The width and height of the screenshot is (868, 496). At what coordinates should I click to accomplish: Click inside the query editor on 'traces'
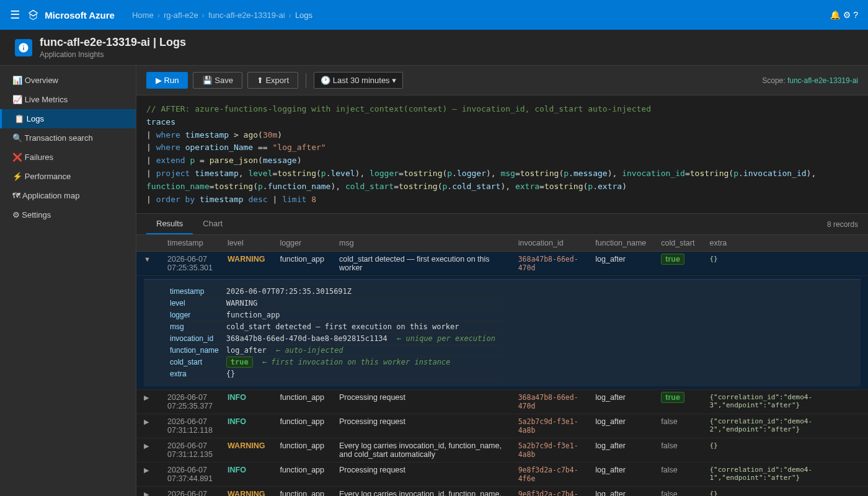[161, 122]
